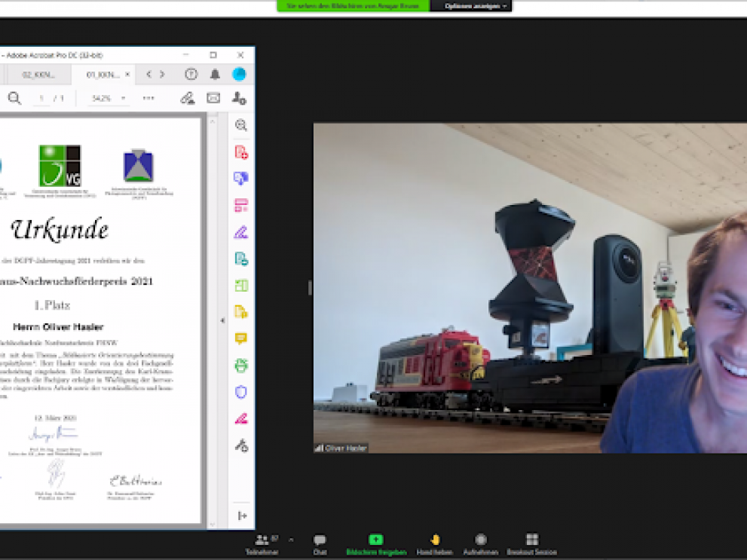Switch to the 02_KKN document tab
This screenshot has height=560, width=747.
(38, 75)
